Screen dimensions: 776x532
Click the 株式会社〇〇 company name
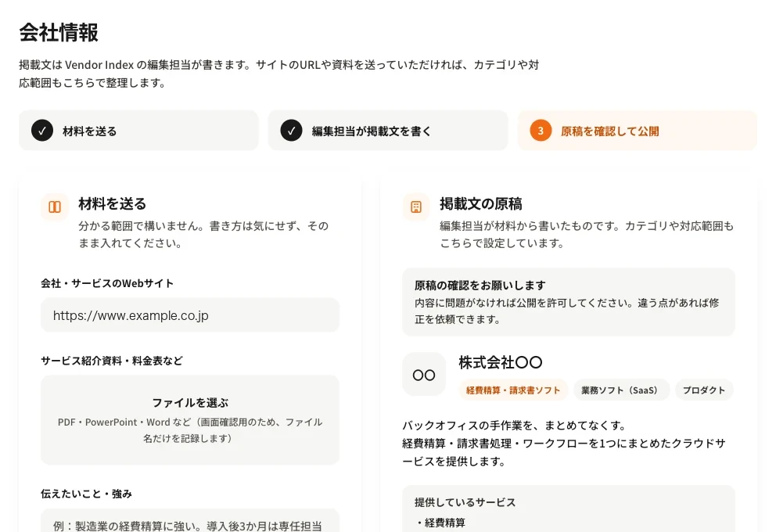coord(501,363)
